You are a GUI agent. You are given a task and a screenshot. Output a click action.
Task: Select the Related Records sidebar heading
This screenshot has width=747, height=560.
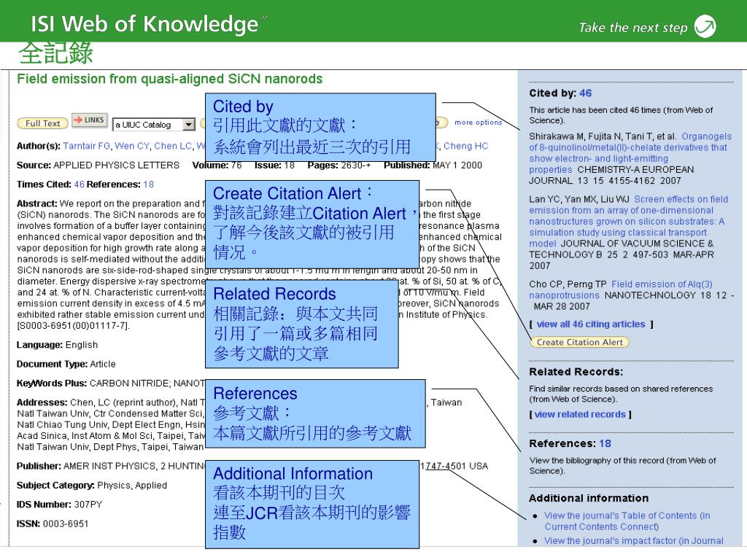pos(576,372)
